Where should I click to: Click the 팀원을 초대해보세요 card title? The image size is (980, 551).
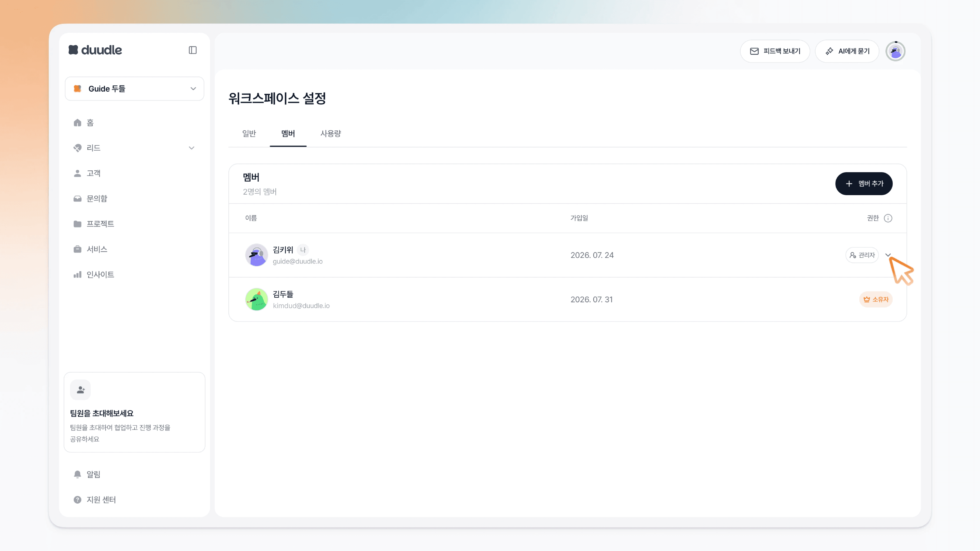(102, 413)
